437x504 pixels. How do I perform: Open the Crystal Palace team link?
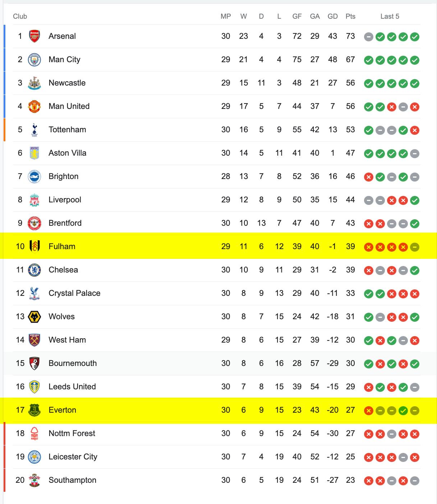74,293
